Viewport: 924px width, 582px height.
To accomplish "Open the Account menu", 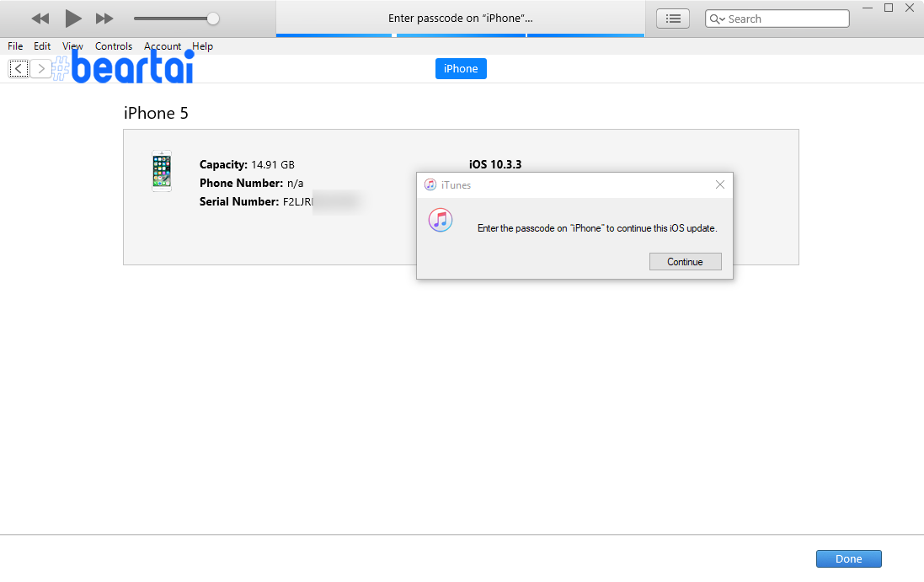I will (x=163, y=46).
